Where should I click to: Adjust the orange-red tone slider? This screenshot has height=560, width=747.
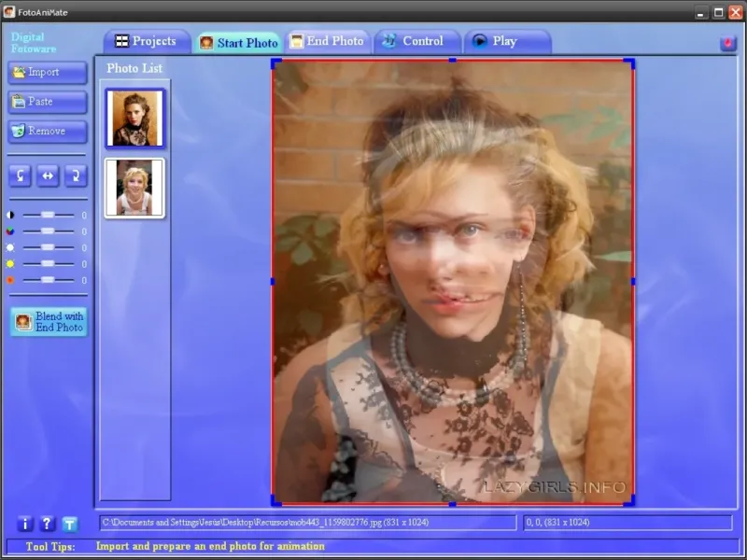click(49, 280)
